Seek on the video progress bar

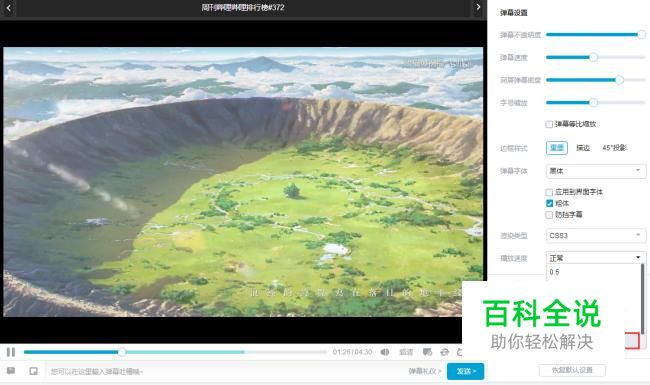[x=175, y=352]
